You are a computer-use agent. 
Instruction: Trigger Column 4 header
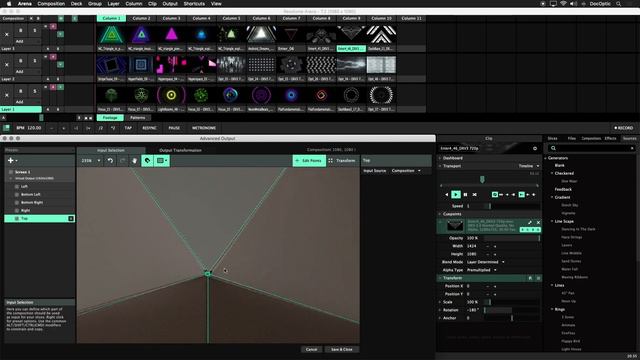(x=202, y=18)
